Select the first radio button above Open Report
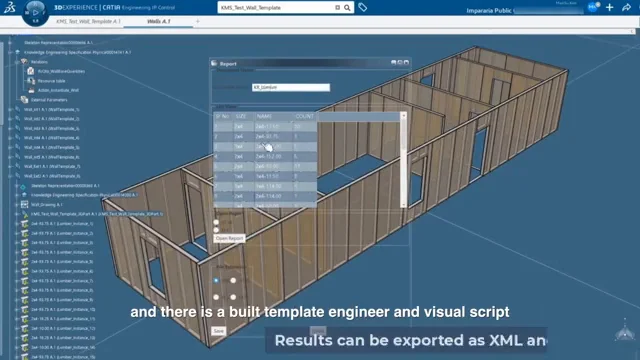The height and width of the screenshot is (360, 640). point(216,222)
